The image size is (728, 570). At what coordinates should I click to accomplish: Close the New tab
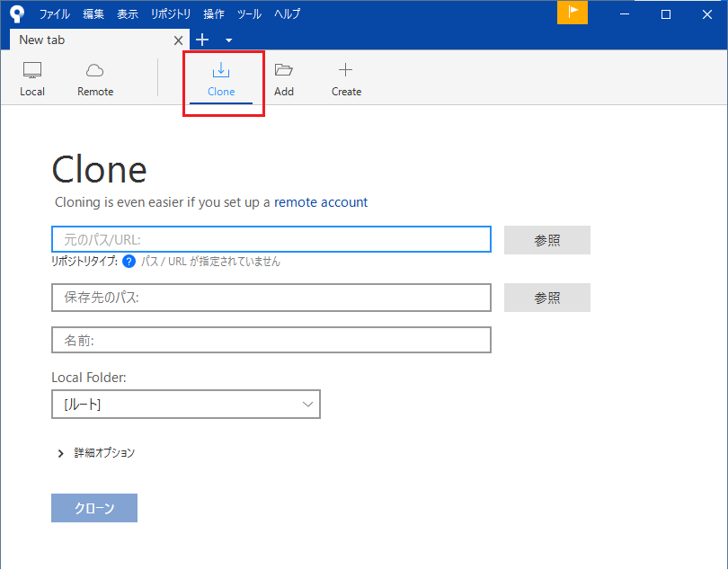(x=178, y=40)
